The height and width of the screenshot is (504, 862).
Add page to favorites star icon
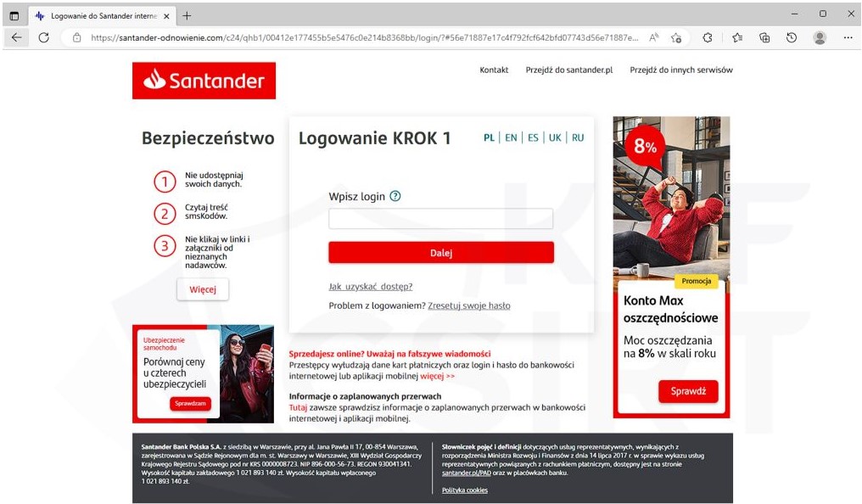pos(676,37)
